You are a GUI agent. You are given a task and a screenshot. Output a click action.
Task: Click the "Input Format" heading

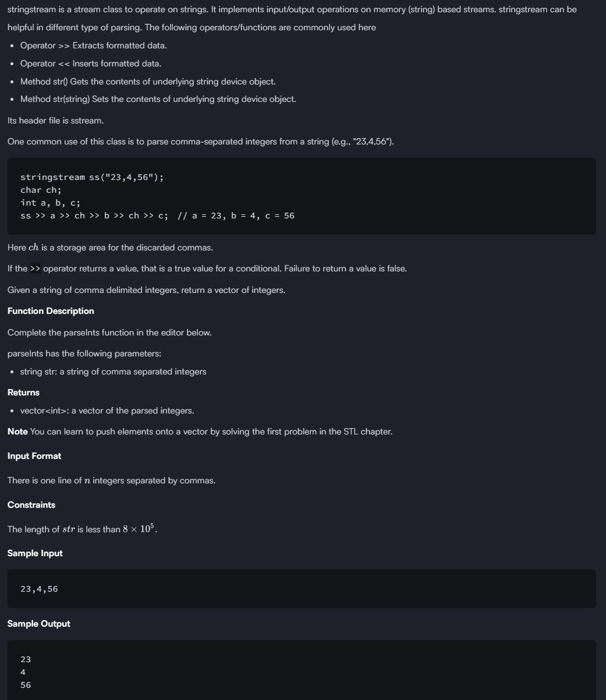(x=34, y=456)
